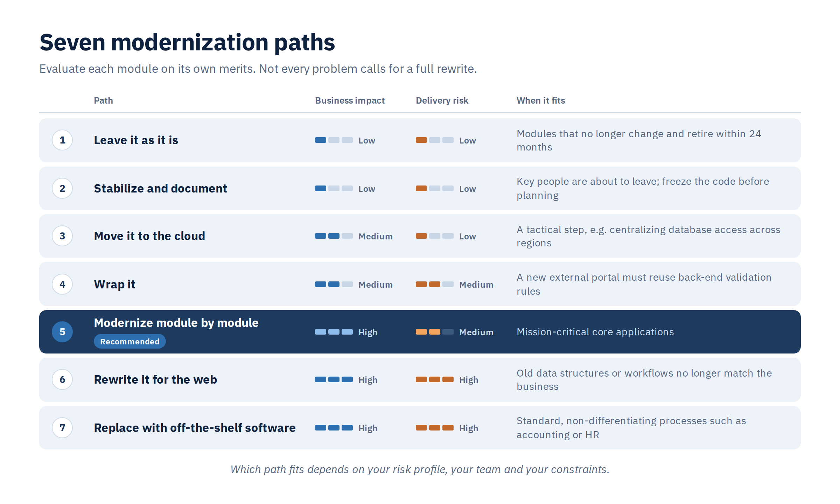Select the 'Stabilize and document' path title

[161, 188]
